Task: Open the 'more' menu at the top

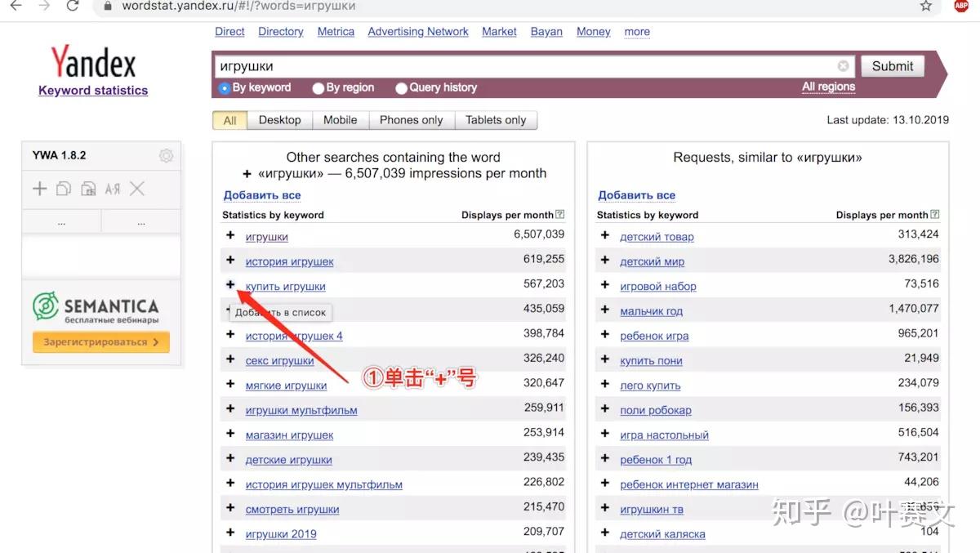Action: tap(636, 31)
